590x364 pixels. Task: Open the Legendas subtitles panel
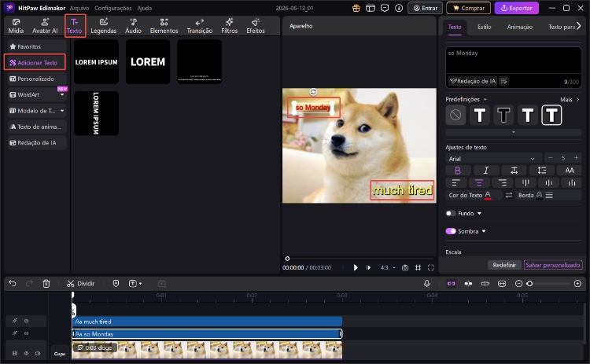[104, 26]
